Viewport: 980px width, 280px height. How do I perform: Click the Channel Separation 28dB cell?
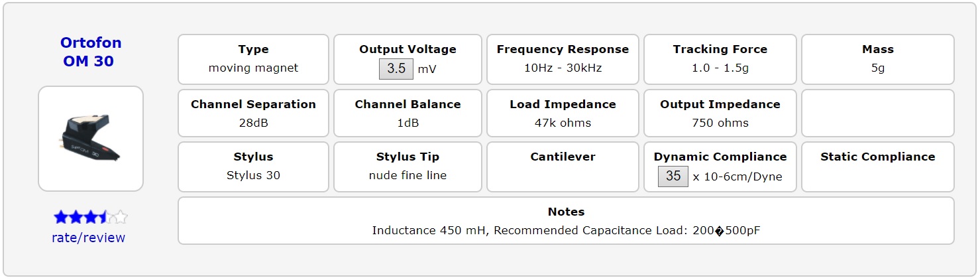(253, 113)
